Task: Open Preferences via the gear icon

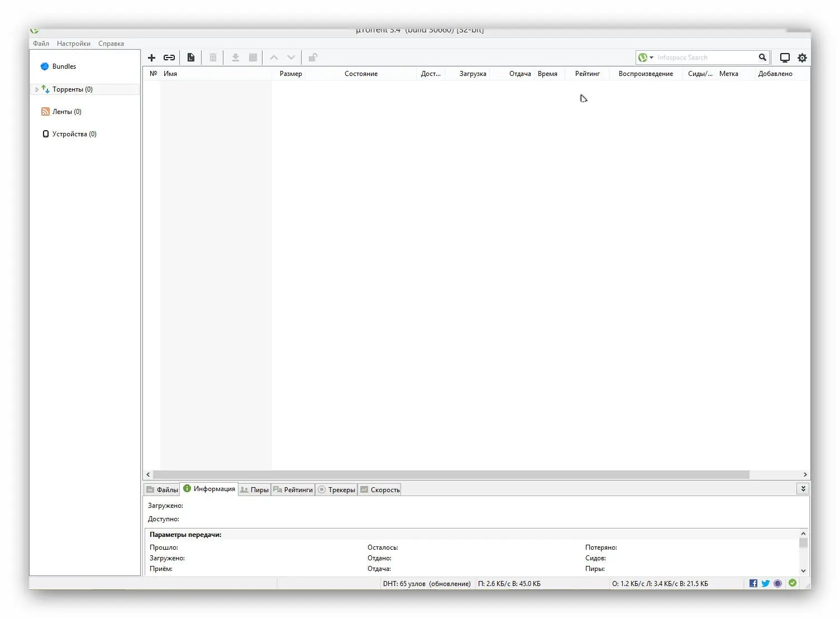Action: (x=802, y=58)
